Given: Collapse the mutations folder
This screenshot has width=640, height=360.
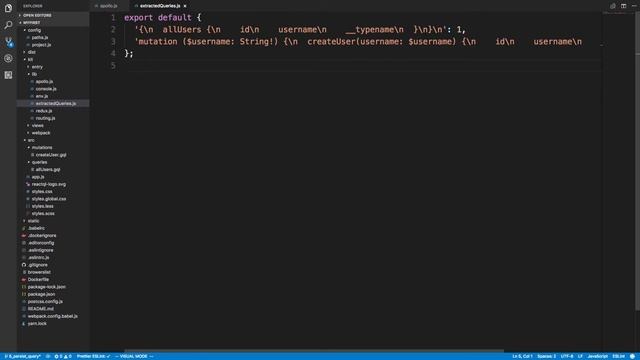Looking at the screenshot, I should (42, 148).
